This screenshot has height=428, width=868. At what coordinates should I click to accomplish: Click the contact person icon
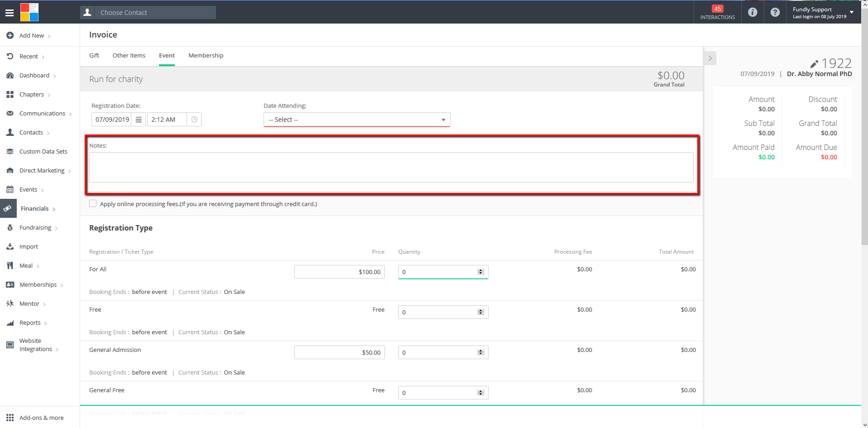87,13
